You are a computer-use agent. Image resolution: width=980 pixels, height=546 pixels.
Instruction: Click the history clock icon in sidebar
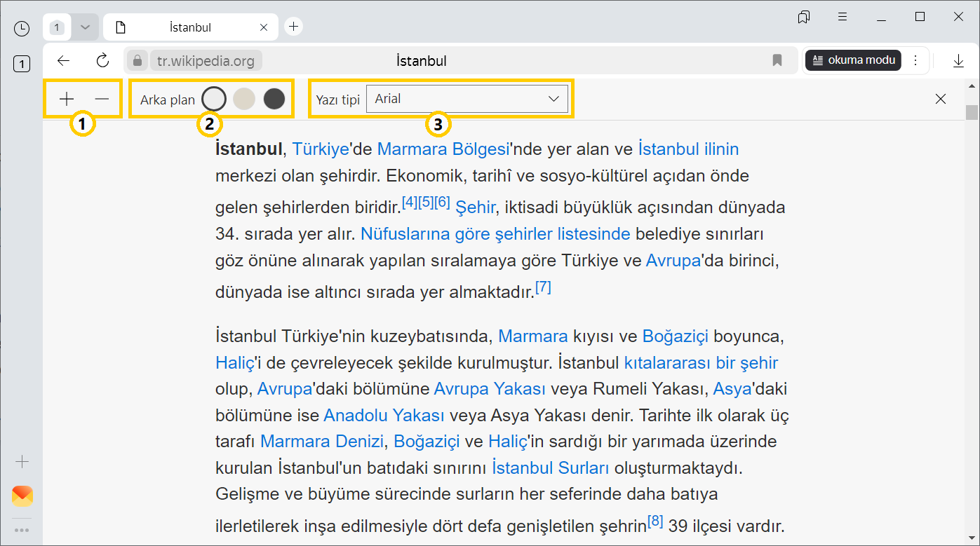pos(22,28)
